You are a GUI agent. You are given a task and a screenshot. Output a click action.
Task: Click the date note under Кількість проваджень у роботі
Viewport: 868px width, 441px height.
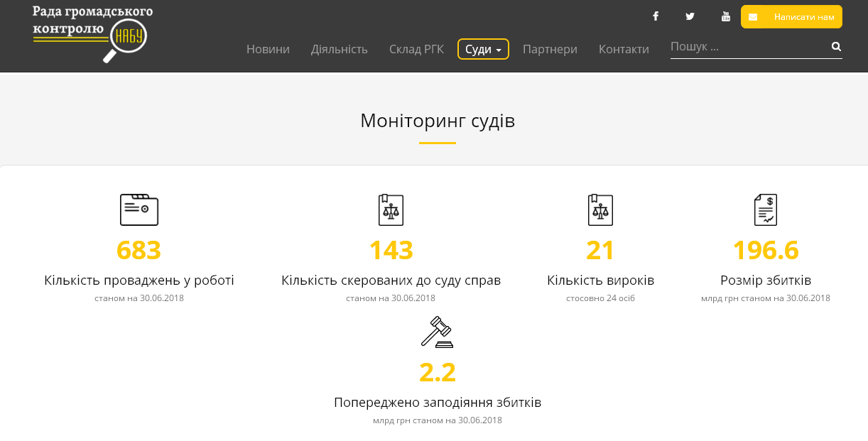139,298
